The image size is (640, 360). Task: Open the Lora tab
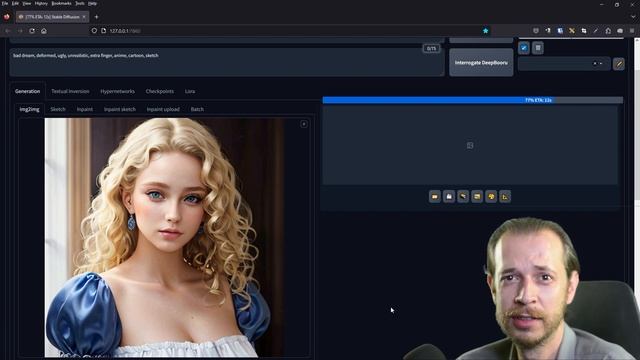(x=190, y=91)
